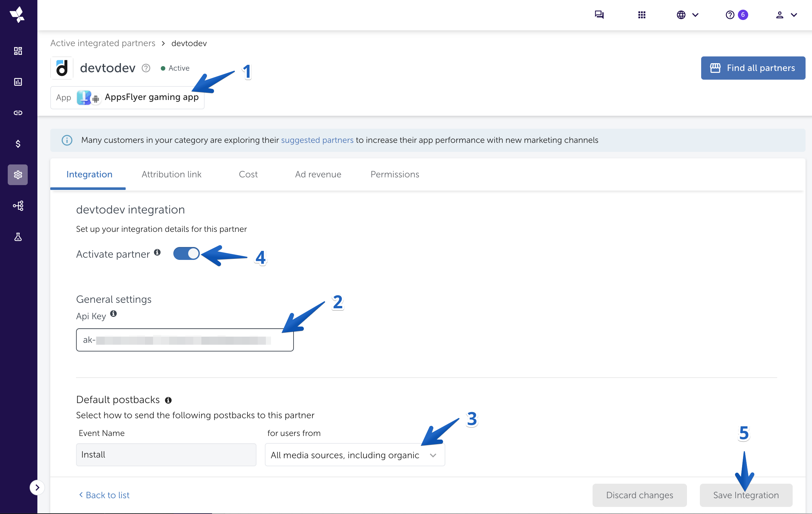Open All media sources dropdown
The width and height of the screenshot is (812, 514).
(354, 455)
